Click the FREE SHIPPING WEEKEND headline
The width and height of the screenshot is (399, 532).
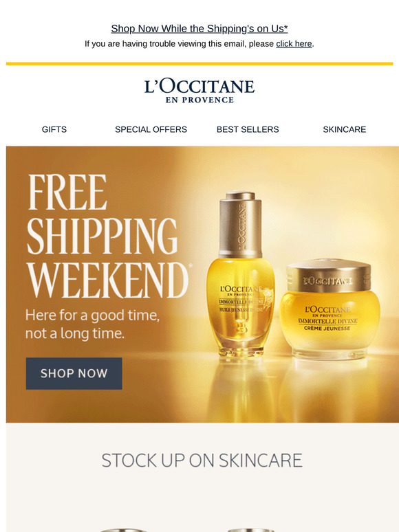[107, 236]
